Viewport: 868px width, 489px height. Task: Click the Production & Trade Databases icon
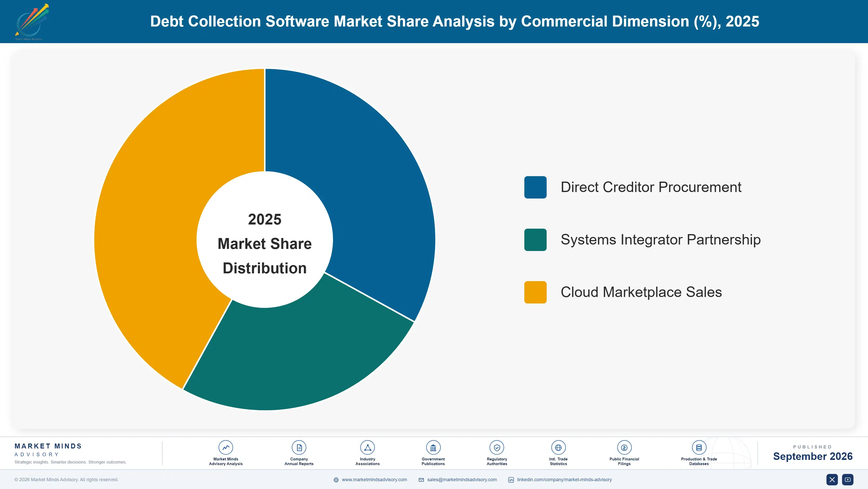point(699,447)
